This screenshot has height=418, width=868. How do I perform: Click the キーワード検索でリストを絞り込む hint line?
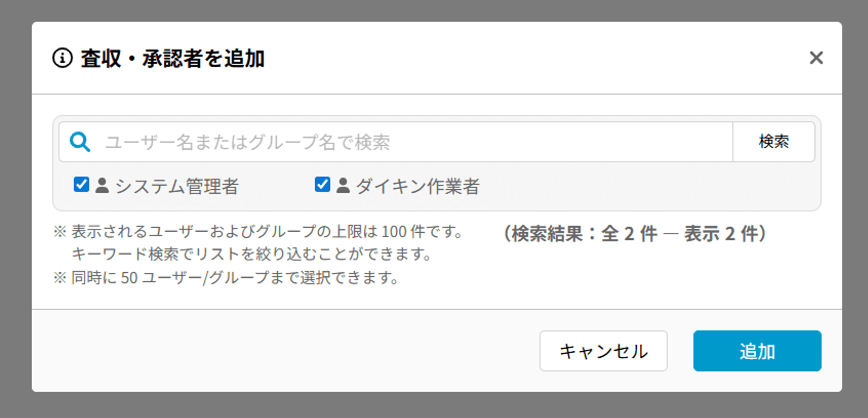[251, 255]
